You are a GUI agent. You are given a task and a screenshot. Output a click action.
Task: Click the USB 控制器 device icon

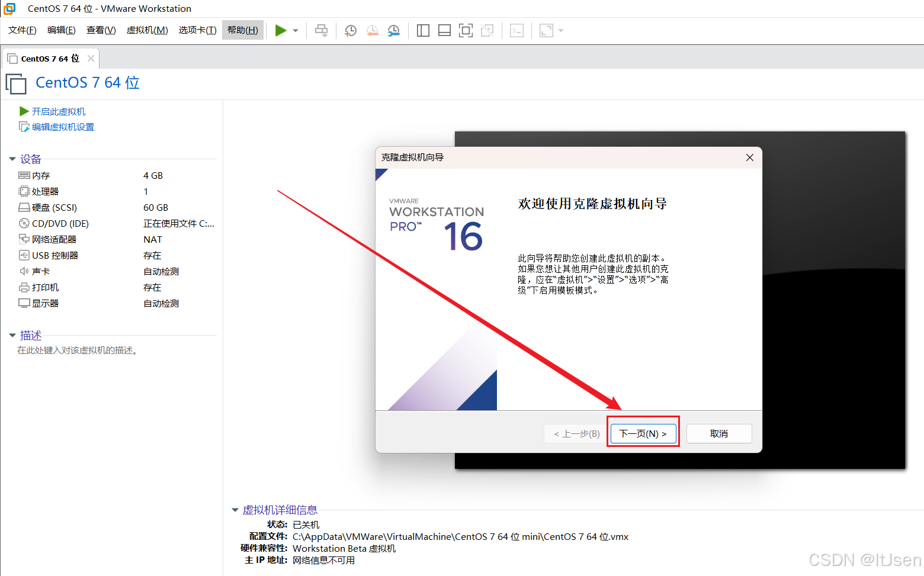pos(24,255)
